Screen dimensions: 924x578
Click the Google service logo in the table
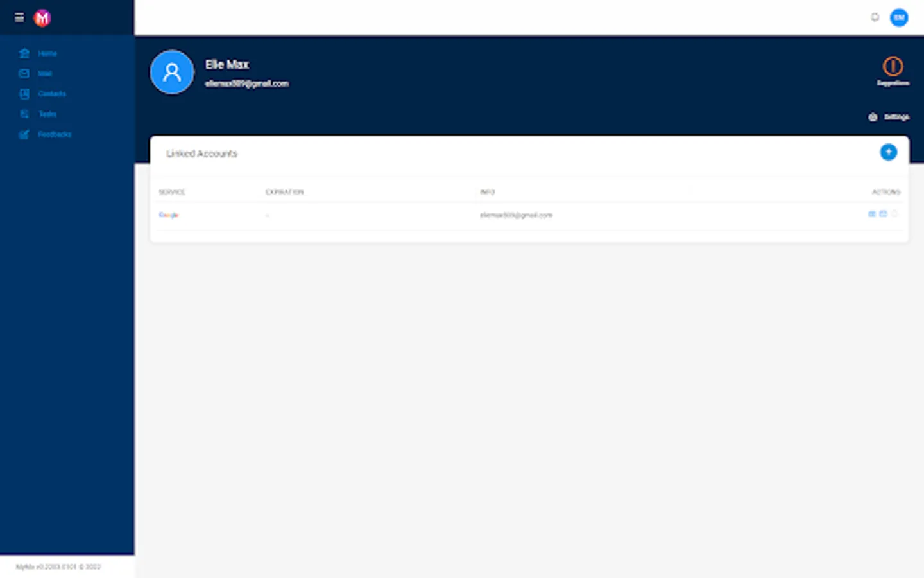[169, 215]
